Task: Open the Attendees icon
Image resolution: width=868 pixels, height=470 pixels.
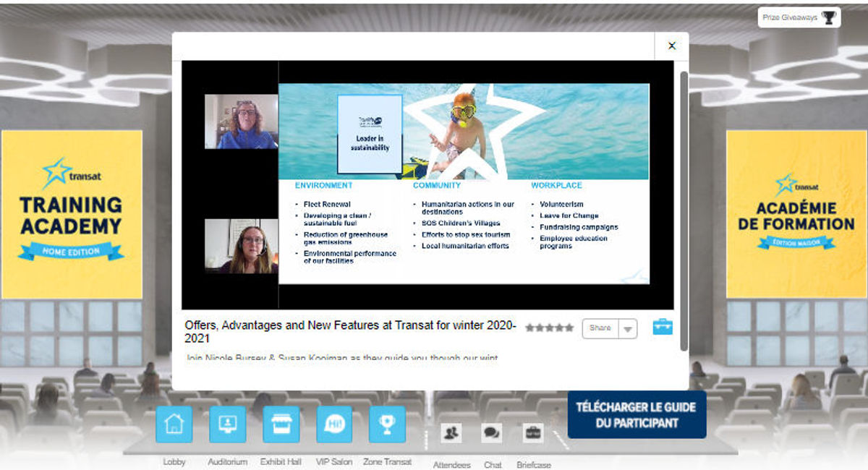Action: pos(452,432)
